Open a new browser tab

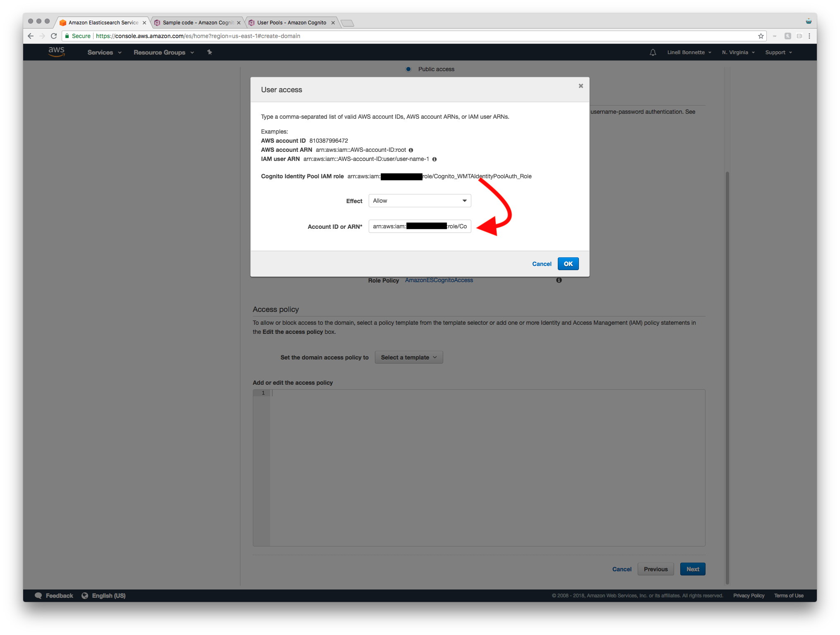pyautogui.click(x=347, y=23)
